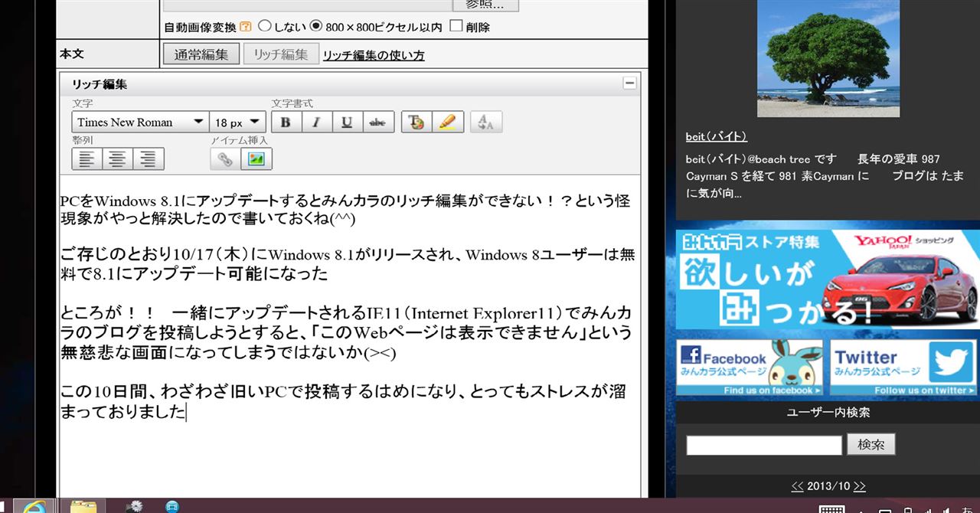
Task: Open the on-screen keyboard tray icon
Action: (831, 508)
